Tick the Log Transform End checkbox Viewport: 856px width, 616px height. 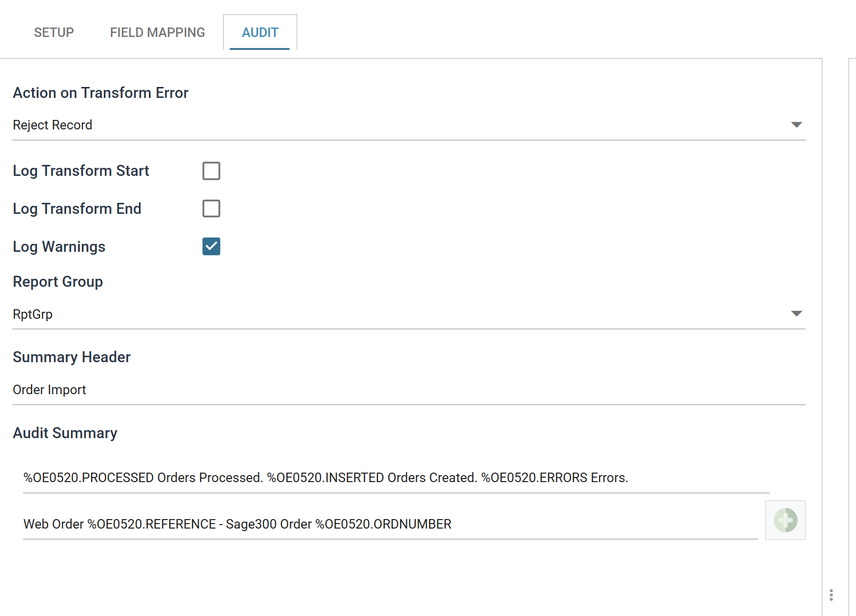pos(211,208)
